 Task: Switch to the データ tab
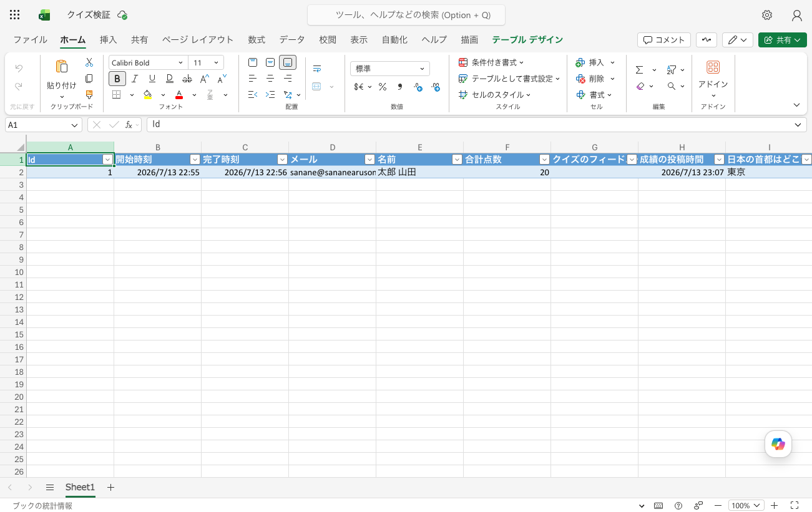click(x=292, y=39)
